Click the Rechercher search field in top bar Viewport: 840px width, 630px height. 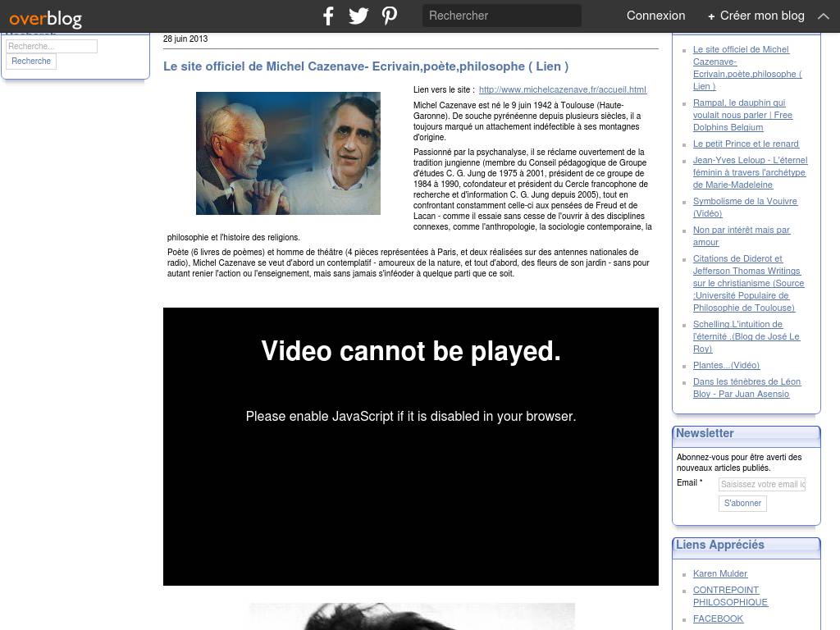pos(501,16)
